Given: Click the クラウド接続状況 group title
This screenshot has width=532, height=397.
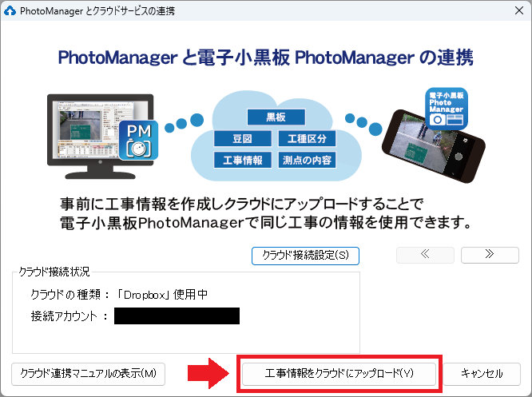Looking at the screenshot, I should pyautogui.click(x=54, y=272).
